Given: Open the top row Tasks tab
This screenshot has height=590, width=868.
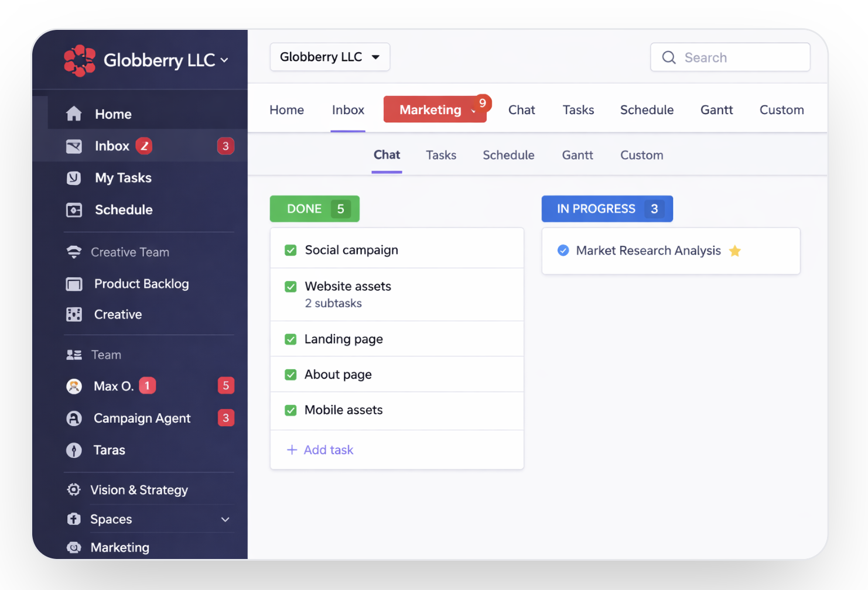Looking at the screenshot, I should [578, 110].
